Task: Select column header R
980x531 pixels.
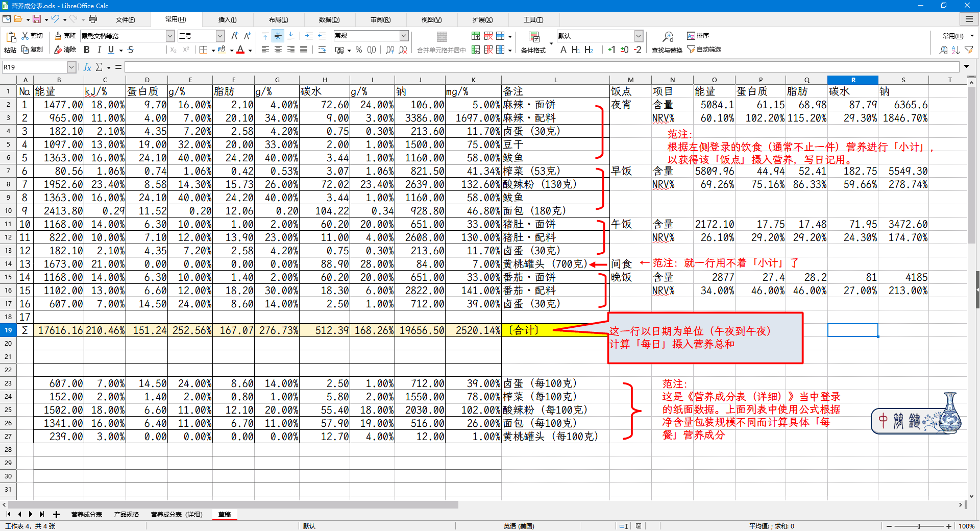Action: coord(852,80)
